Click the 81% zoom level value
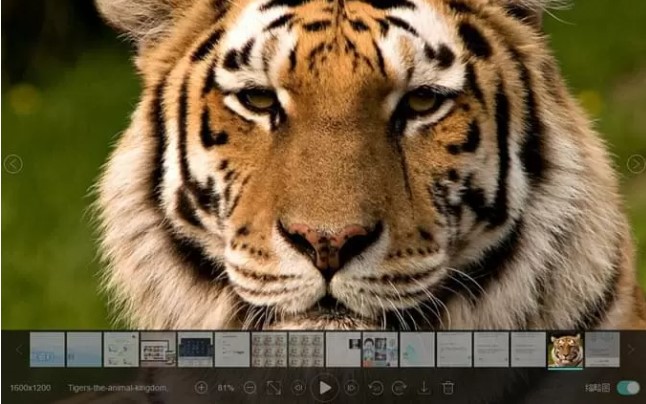Viewport: 646px width, 404px height. tap(226, 388)
